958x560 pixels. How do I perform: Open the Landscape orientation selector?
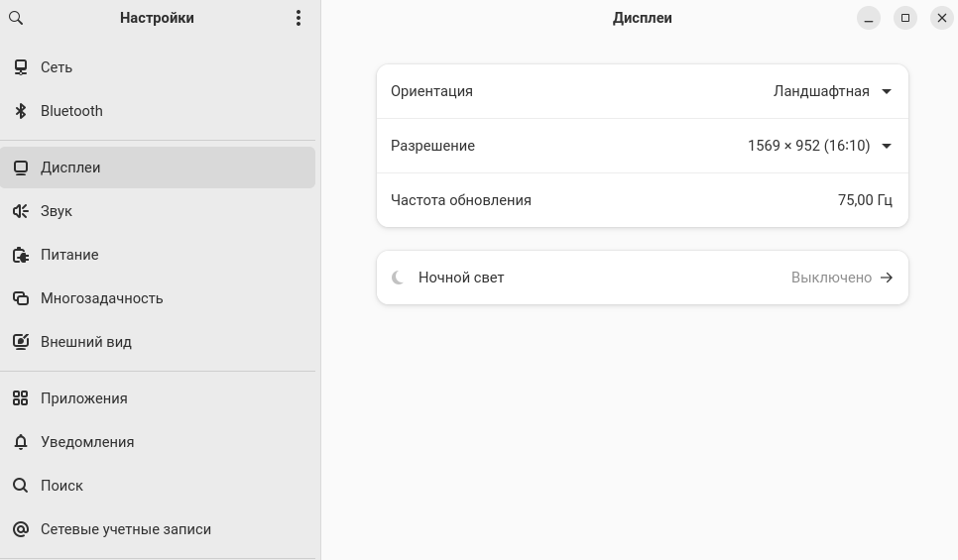(x=821, y=91)
